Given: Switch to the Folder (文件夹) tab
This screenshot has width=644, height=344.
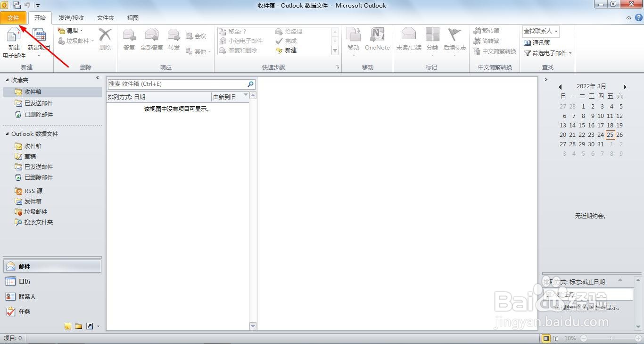Looking at the screenshot, I should point(106,17).
